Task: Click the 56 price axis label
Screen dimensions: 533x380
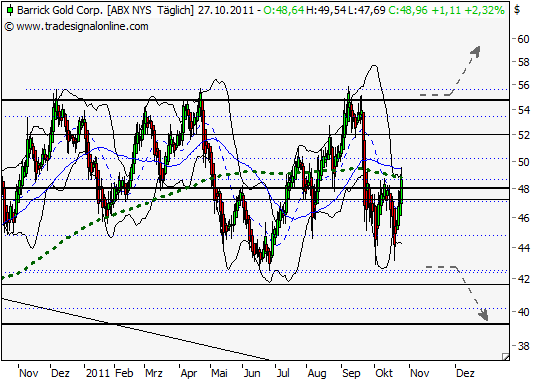Action: (523, 85)
